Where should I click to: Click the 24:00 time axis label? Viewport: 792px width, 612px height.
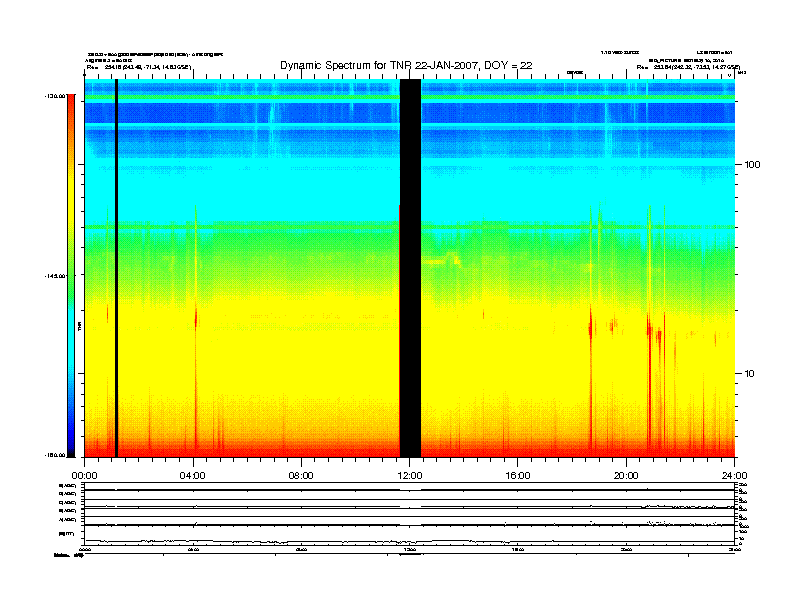[x=734, y=476]
